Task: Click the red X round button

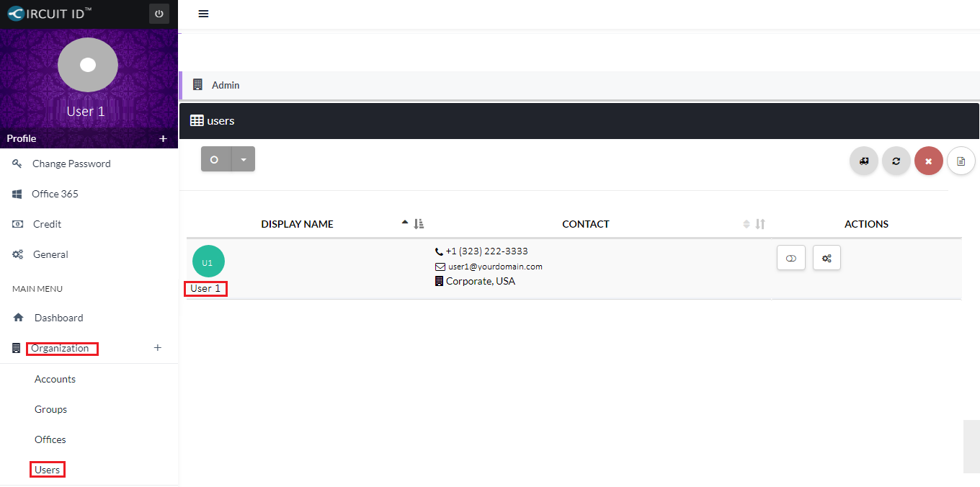Action: (x=928, y=161)
